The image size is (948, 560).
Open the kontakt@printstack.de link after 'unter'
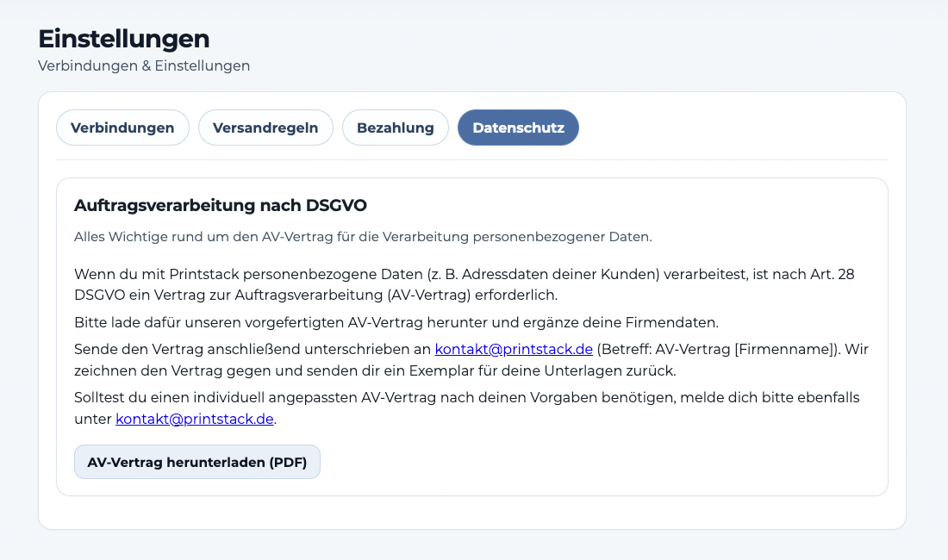point(195,419)
